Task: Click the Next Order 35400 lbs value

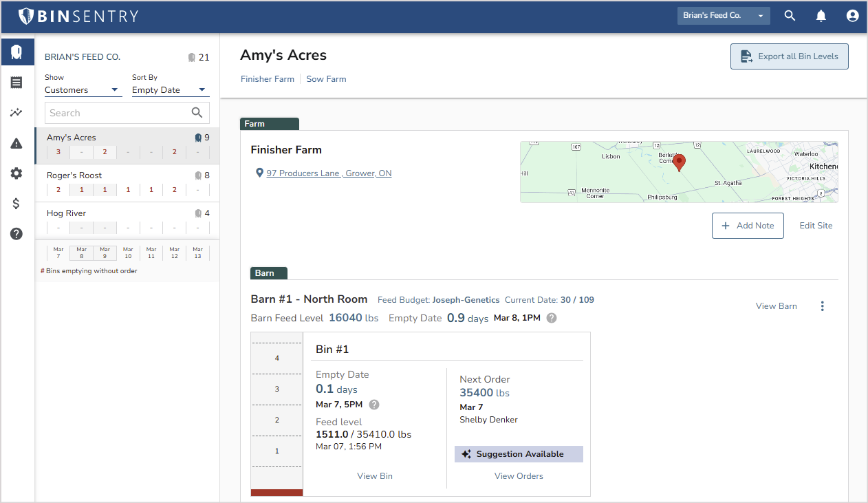Action: pos(485,393)
